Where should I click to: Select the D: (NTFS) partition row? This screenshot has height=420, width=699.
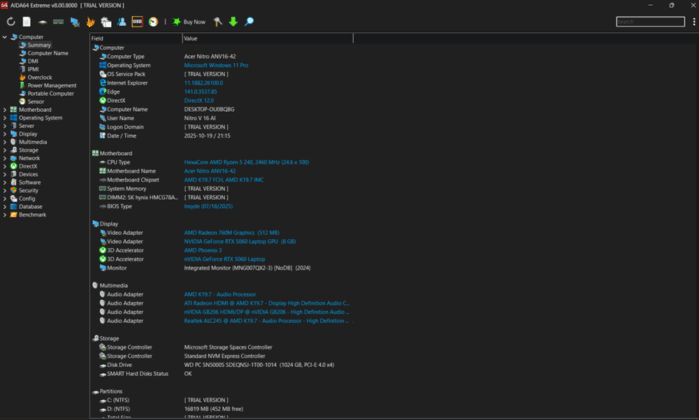pyautogui.click(x=222, y=409)
